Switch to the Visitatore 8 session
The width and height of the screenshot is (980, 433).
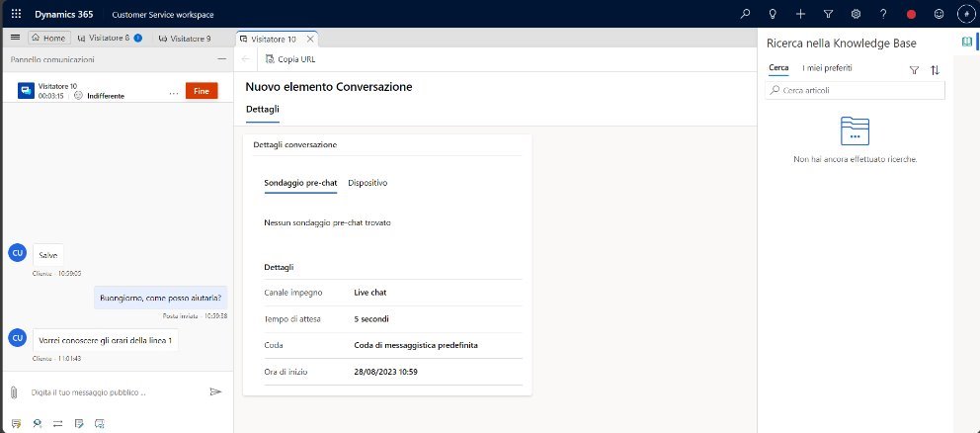(x=110, y=39)
